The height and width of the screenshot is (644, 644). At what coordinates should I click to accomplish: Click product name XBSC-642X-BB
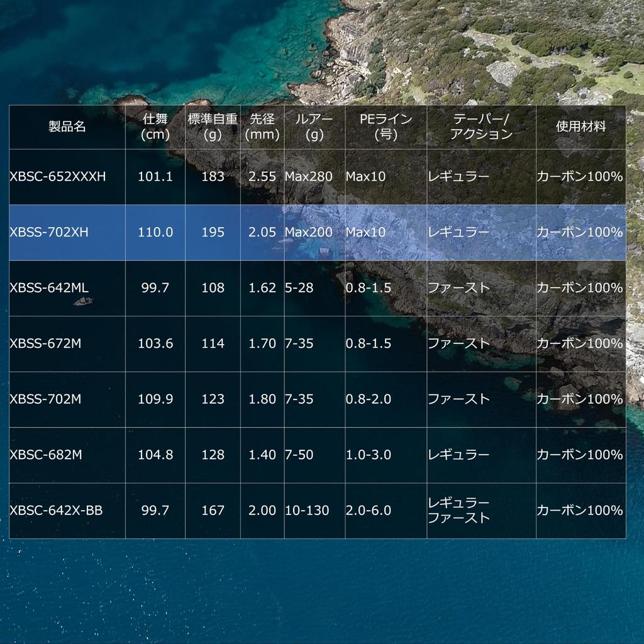56,511
